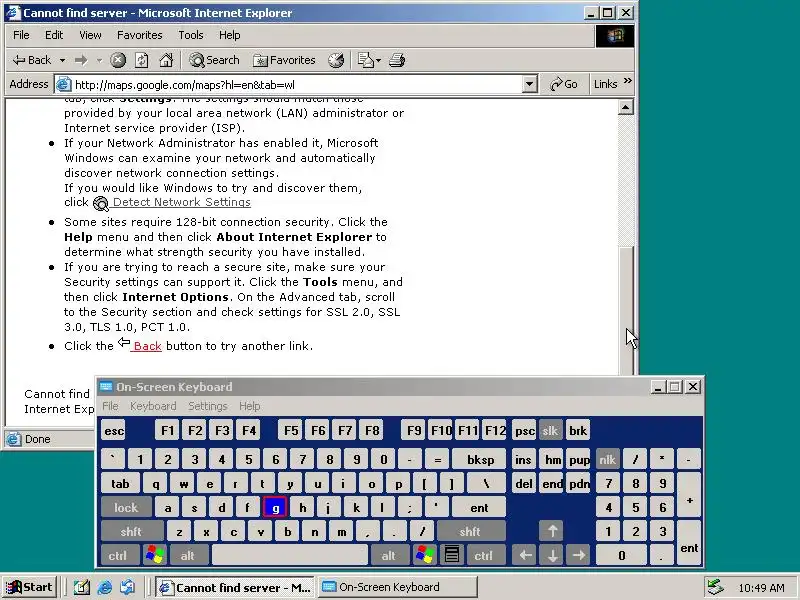Launch Outlook Express from quick launch

tap(128, 587)
